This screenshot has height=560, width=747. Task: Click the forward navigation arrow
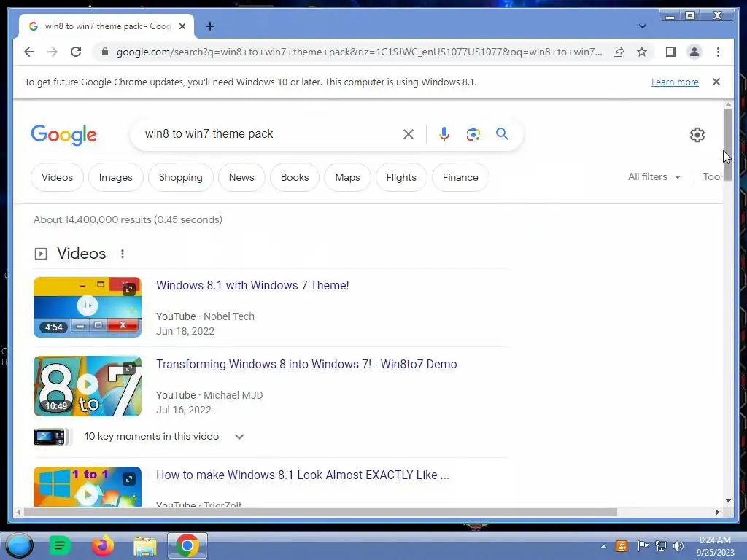coord(53,52)
